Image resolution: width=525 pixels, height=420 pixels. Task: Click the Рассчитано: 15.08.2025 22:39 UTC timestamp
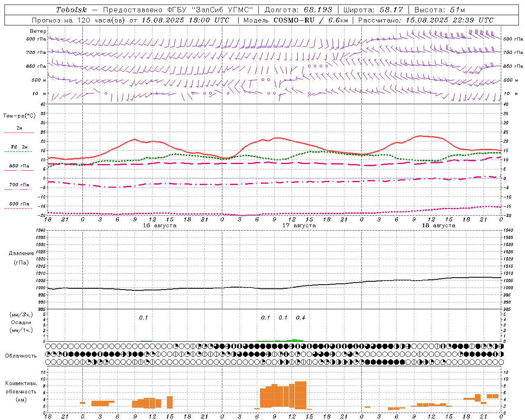[x=426, y=20]
